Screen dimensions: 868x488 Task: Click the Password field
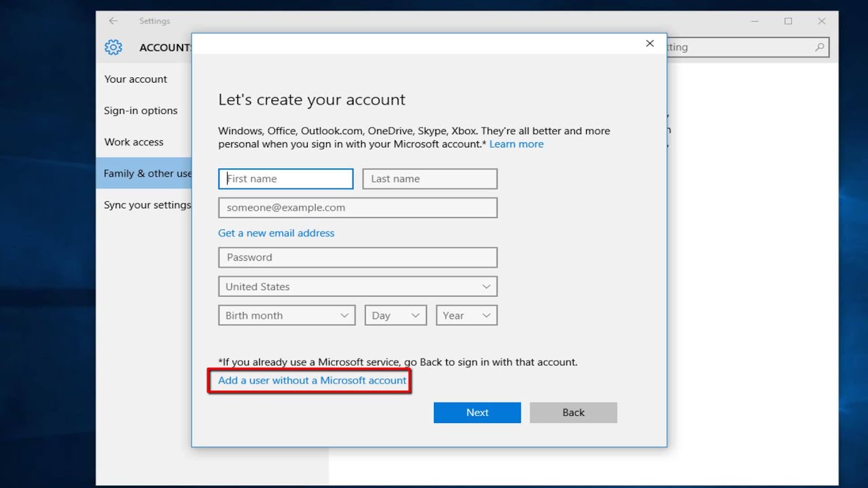pyautogui.click(x=358, y=258)
